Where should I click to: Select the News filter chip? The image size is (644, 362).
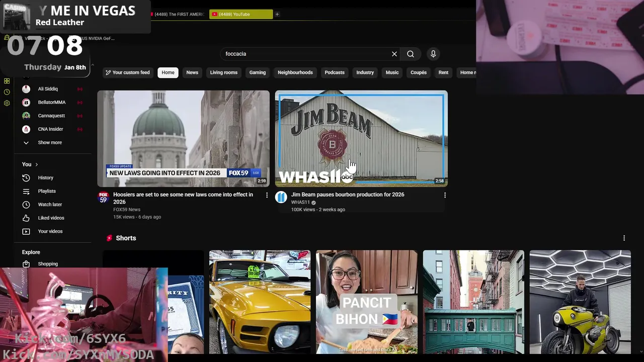click(192, 72)
